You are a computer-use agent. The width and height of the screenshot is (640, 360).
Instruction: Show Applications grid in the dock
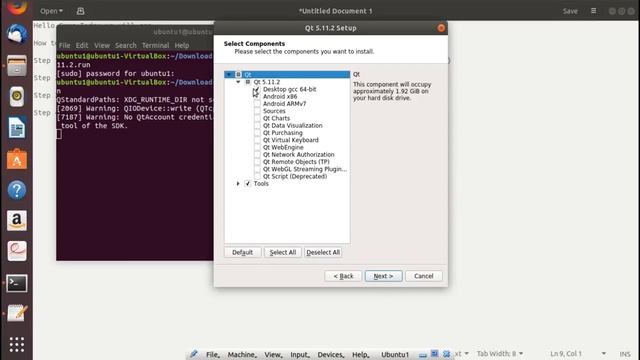tap(17, 345)
